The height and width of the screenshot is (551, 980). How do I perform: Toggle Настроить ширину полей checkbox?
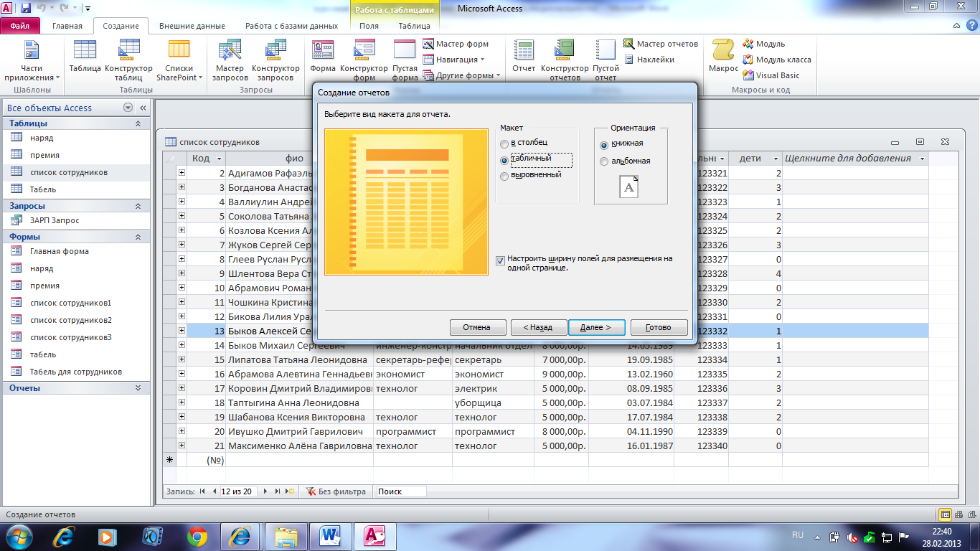tap(501, 260)
